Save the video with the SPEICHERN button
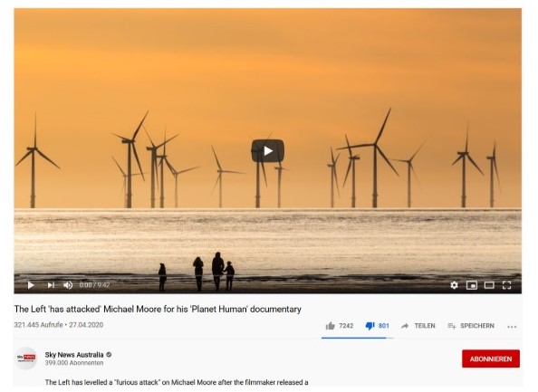Screen dimensions: 538x392 pyautogui.click(x=471, y=326)
